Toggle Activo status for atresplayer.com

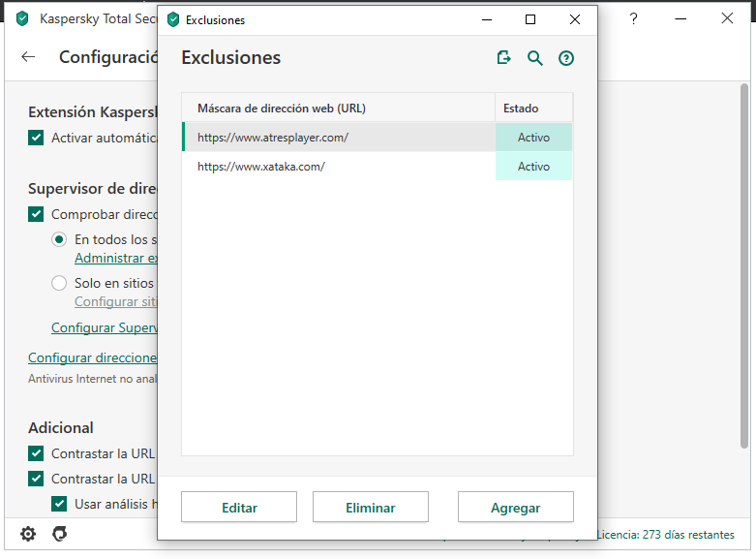(533, 138)
